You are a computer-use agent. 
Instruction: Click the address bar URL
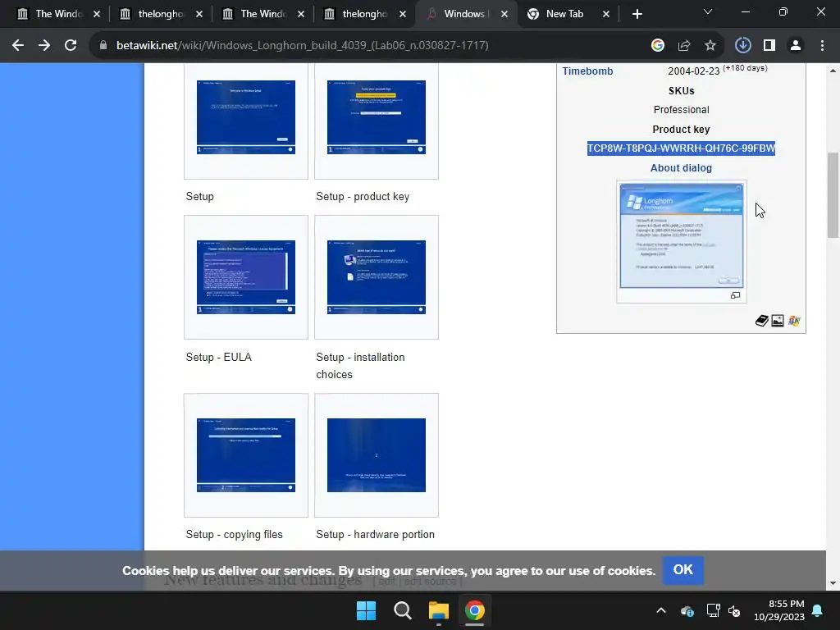pyautogui.click(x=302, y=46)
